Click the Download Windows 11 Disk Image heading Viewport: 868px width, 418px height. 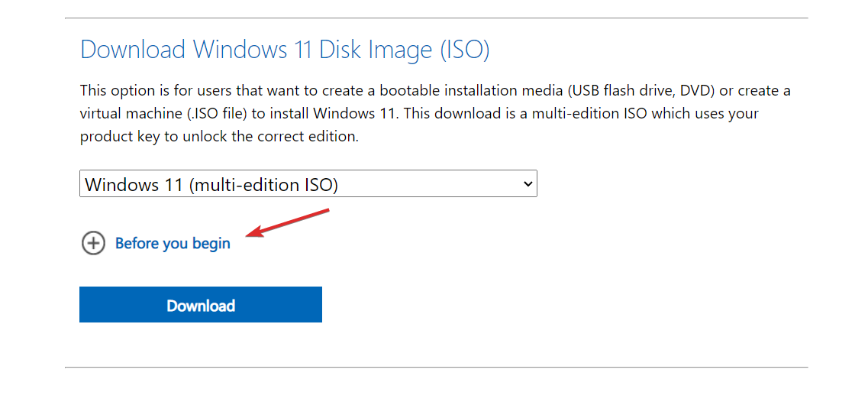click(x=285, y=50)
